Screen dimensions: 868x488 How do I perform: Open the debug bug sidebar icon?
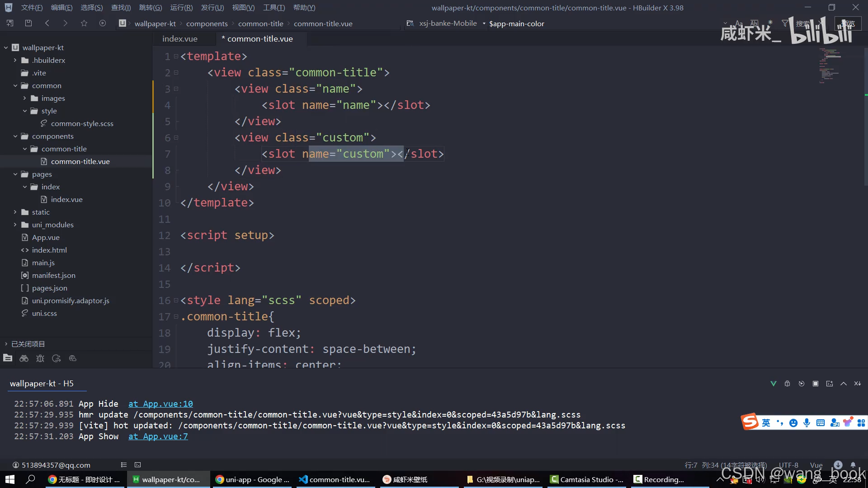click(40, 358)
